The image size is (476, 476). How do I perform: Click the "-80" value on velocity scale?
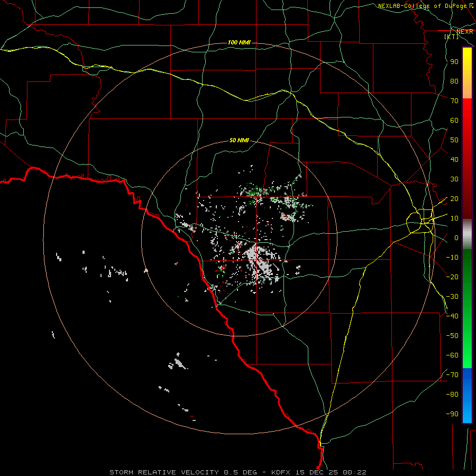tap(452, 395)
